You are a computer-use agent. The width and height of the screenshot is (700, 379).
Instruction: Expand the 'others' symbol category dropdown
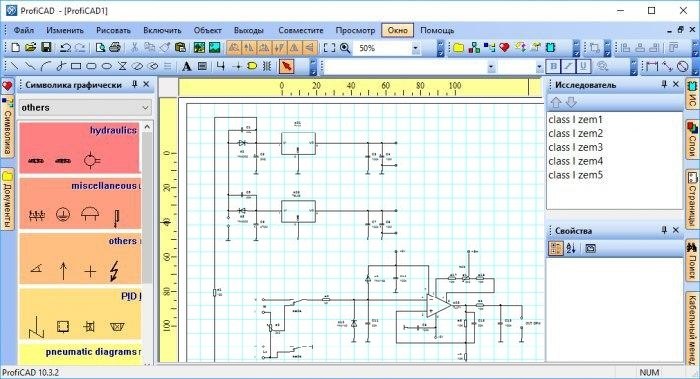(145, 108)
